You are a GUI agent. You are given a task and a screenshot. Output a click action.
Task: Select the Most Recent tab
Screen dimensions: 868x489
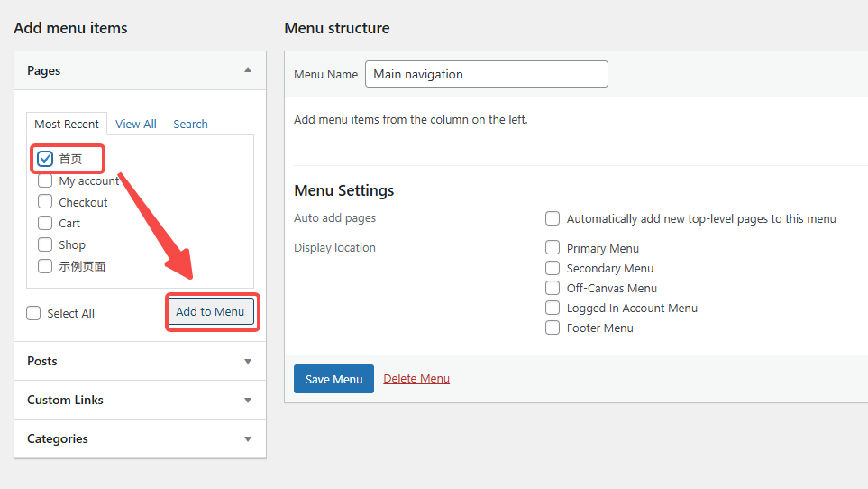coord(67,125)
